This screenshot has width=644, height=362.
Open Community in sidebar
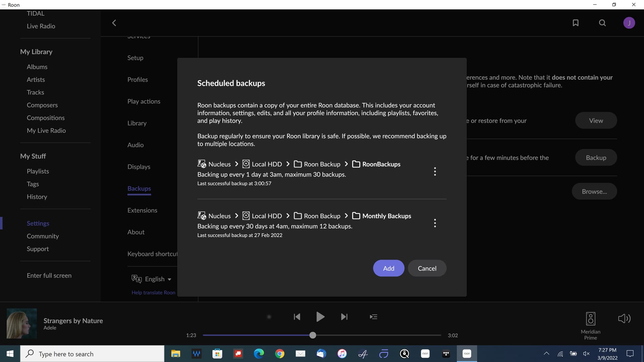(x=43, y=236)
